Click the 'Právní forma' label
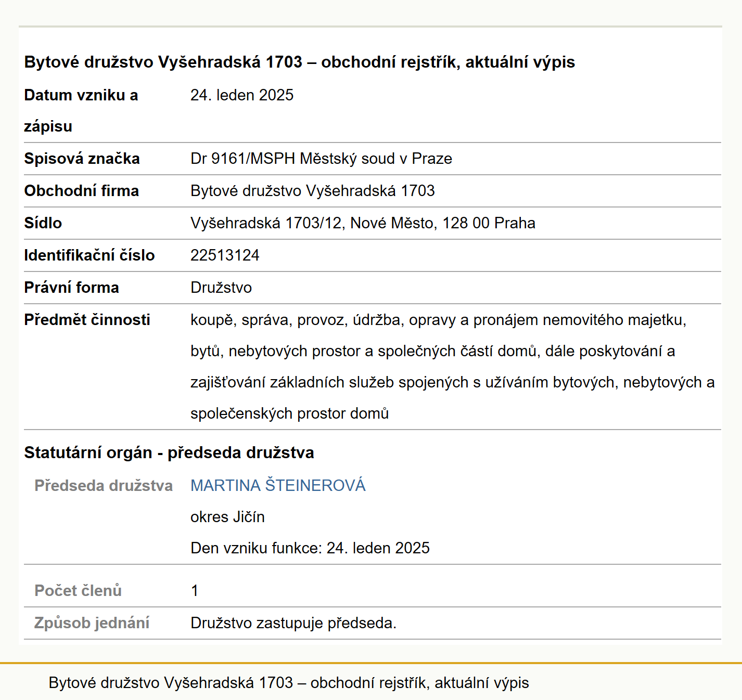The image size is (742, 700). click(71, 288)
